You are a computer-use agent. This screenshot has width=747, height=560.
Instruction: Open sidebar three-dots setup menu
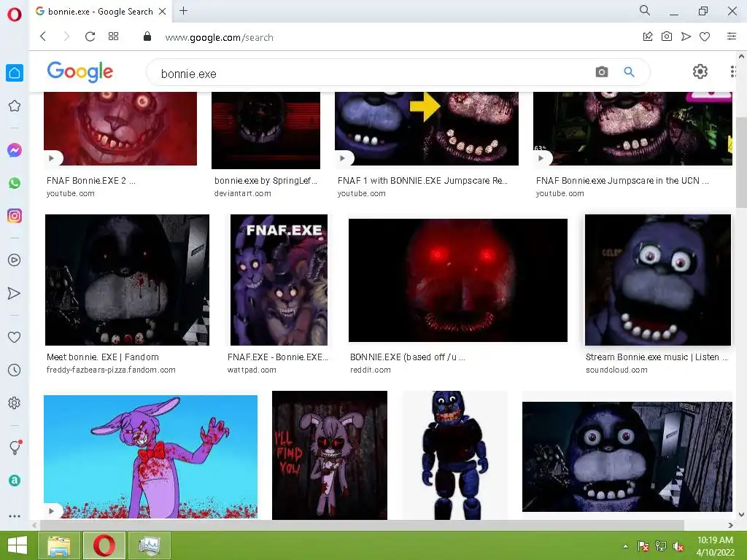[15, 516]
